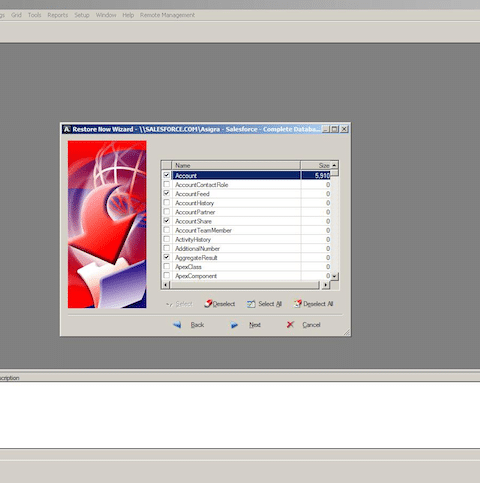Viewport: 480px width, 483px height.
Task: Click the Select All button label
Action: [270, 304]
